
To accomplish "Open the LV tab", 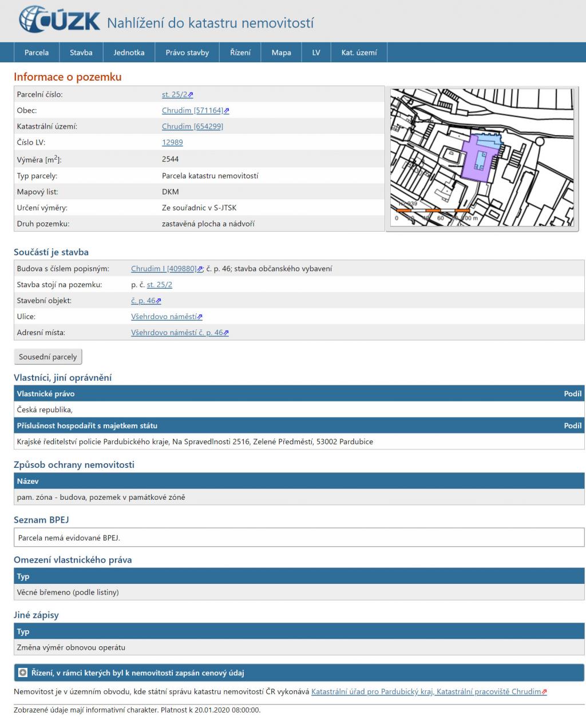I will pos(316,53).
